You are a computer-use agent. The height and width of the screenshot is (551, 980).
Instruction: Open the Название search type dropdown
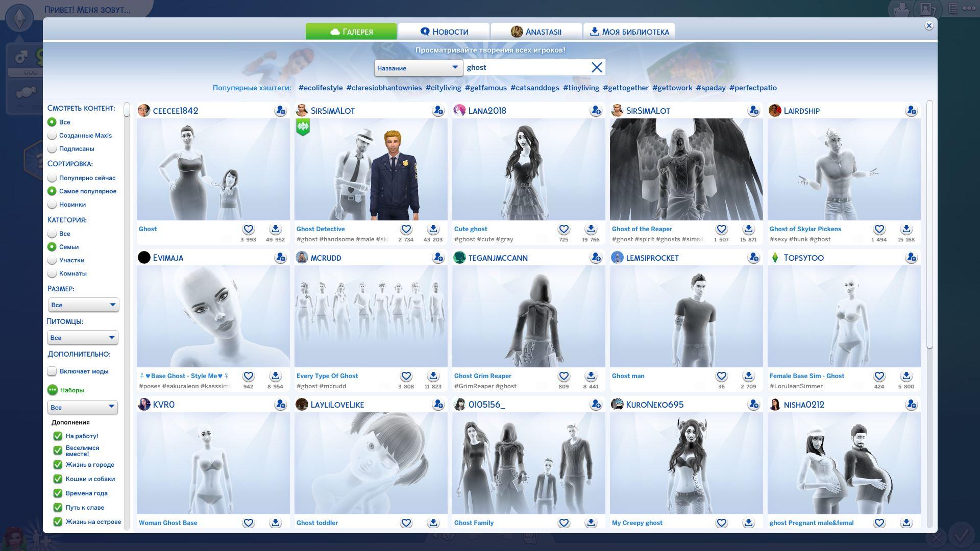(418, 68)
